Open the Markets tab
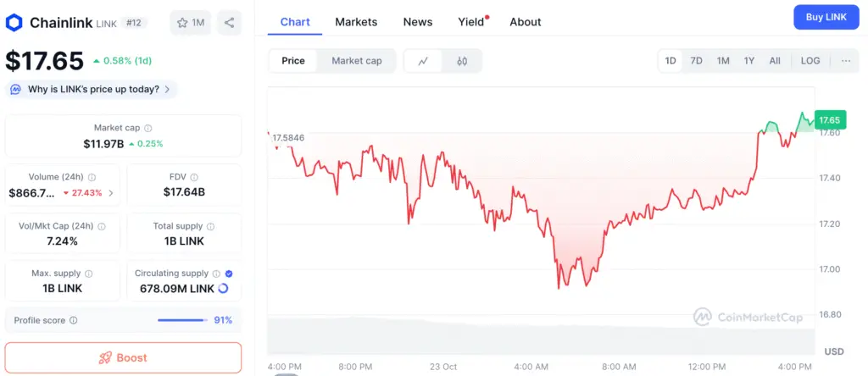Screen dimensions: 868x376 (356, 22)
